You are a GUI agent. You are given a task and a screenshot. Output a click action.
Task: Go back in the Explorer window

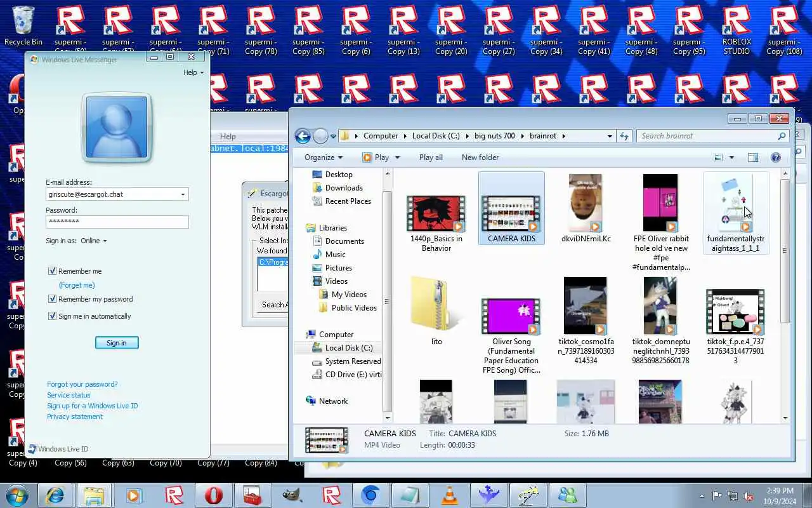coord(303,136)
